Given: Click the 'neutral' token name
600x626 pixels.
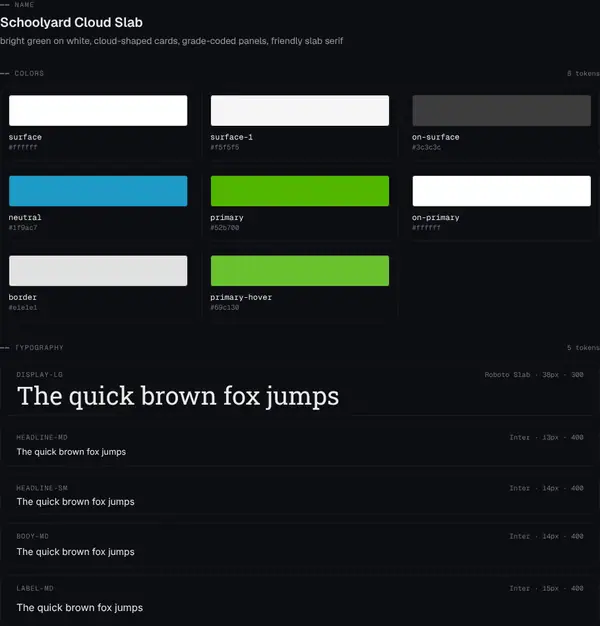Looking at the screenshot, I should point(25,218).
